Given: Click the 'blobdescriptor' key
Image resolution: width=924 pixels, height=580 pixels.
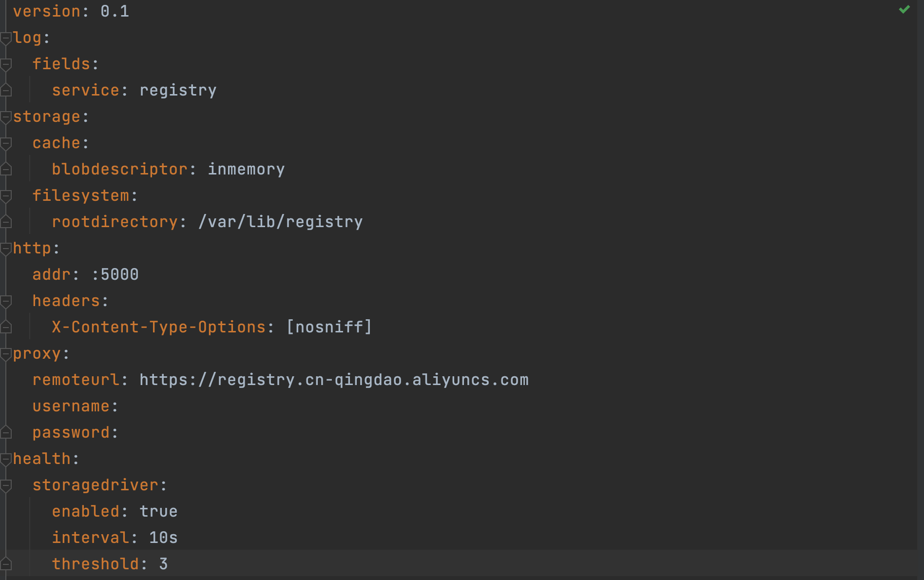Looking at the screenshot, I should 120,169.
